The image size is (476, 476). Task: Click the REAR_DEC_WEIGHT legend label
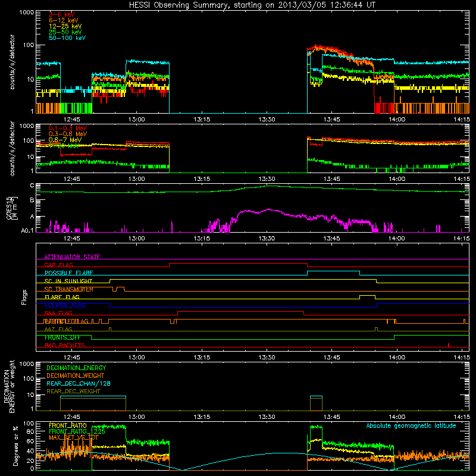(73, 392)
